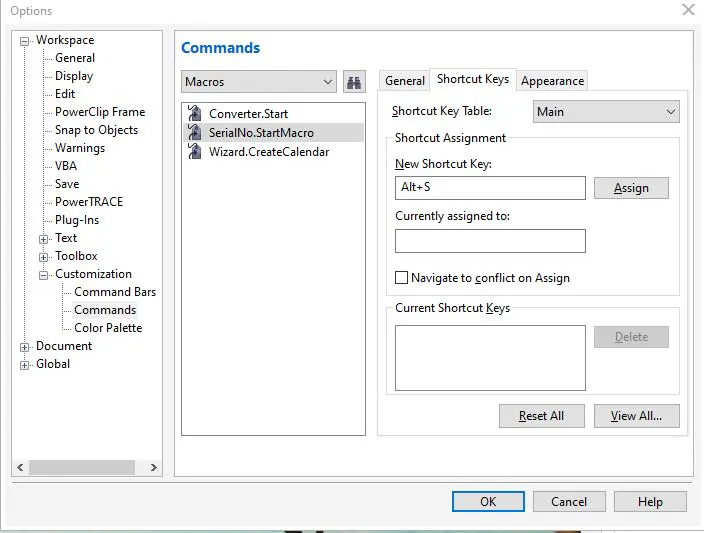
Task: Select Commands under Customization
Action: coord(105,310)
